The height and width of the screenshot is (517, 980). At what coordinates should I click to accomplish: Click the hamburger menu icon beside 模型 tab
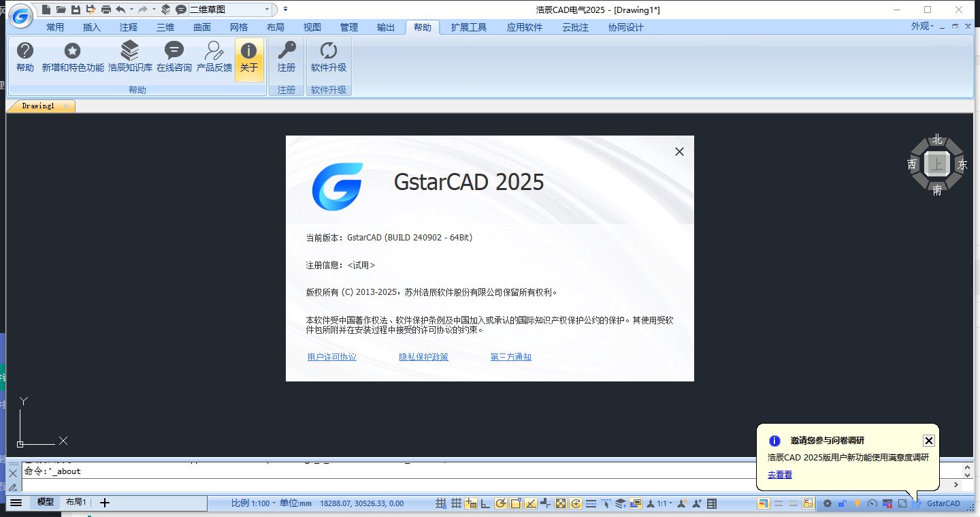coord(16,503)
